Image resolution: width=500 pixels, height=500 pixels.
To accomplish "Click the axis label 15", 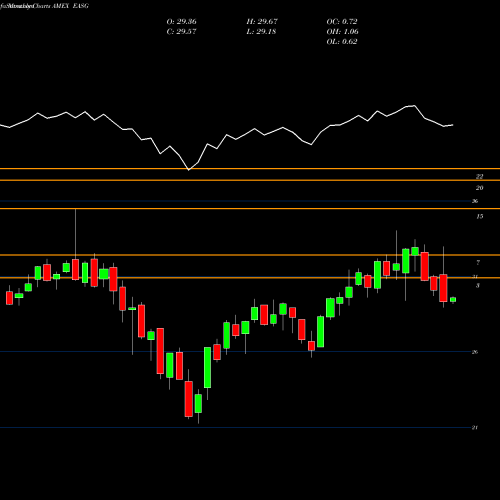I will (479, 217).
